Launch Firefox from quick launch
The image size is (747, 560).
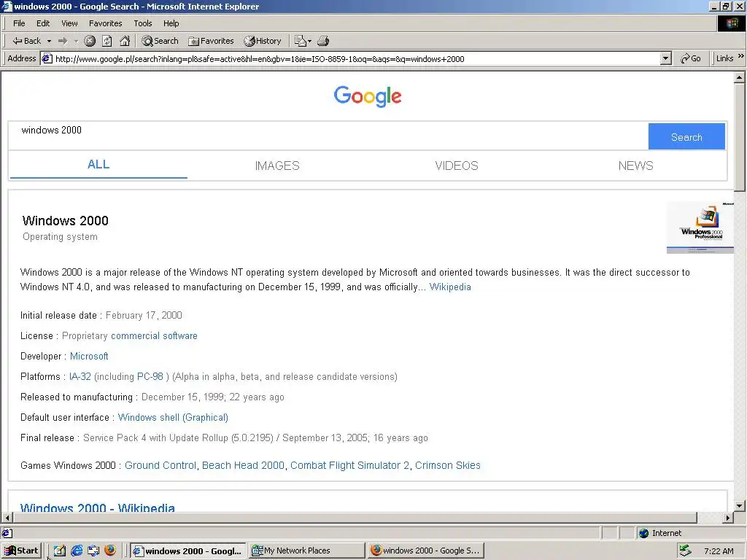point(110,551)
